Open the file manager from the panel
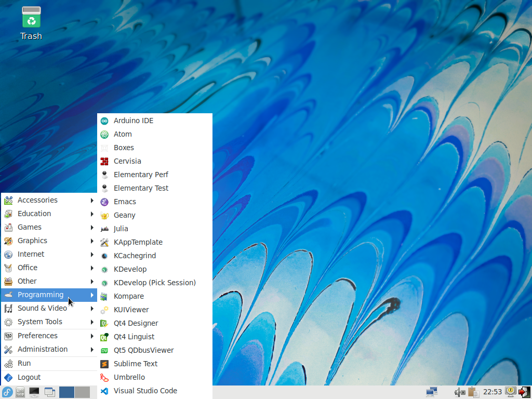The image size is (532, 399). click(x=20, y=392)
